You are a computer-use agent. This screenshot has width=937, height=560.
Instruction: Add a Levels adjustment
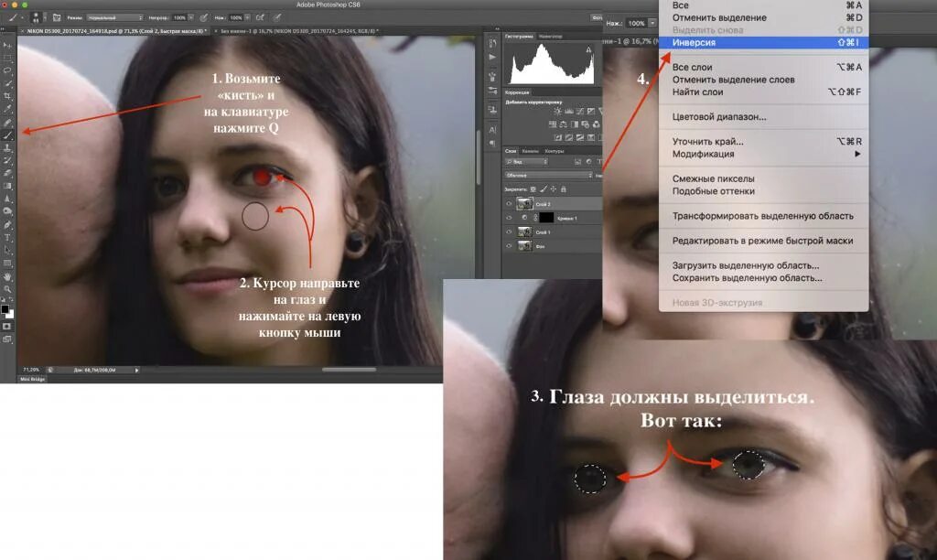click(x=569, y=111)
